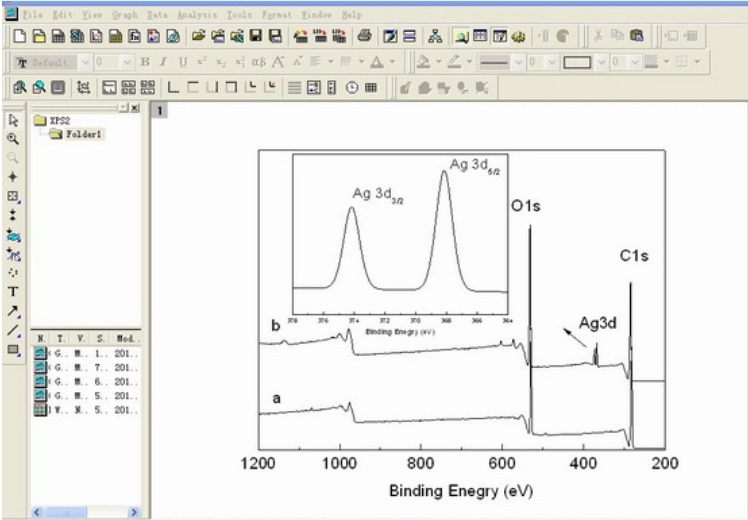This screenshot has width=748, height=520.
Task: Sort the file list by Mod. column
Action: 125,339
